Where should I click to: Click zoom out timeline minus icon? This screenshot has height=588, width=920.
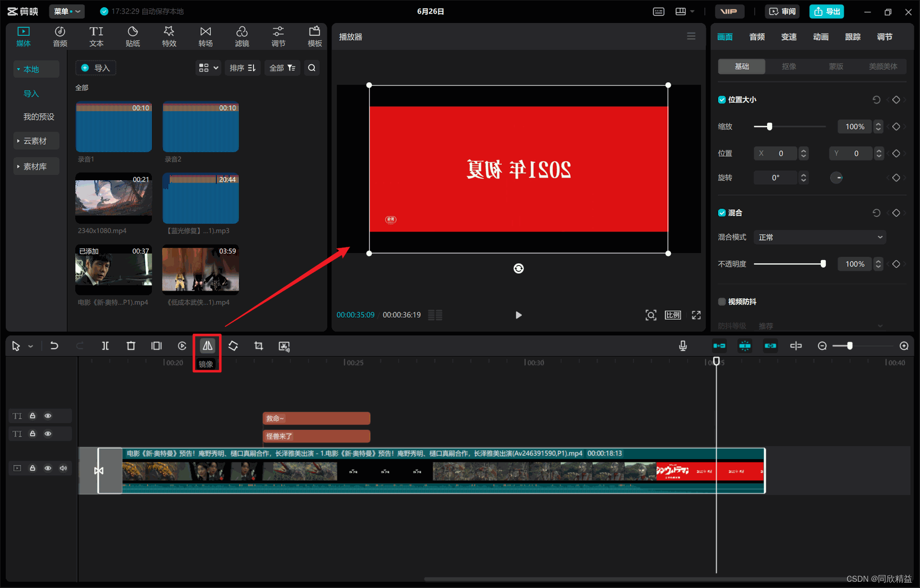(822, 346)
